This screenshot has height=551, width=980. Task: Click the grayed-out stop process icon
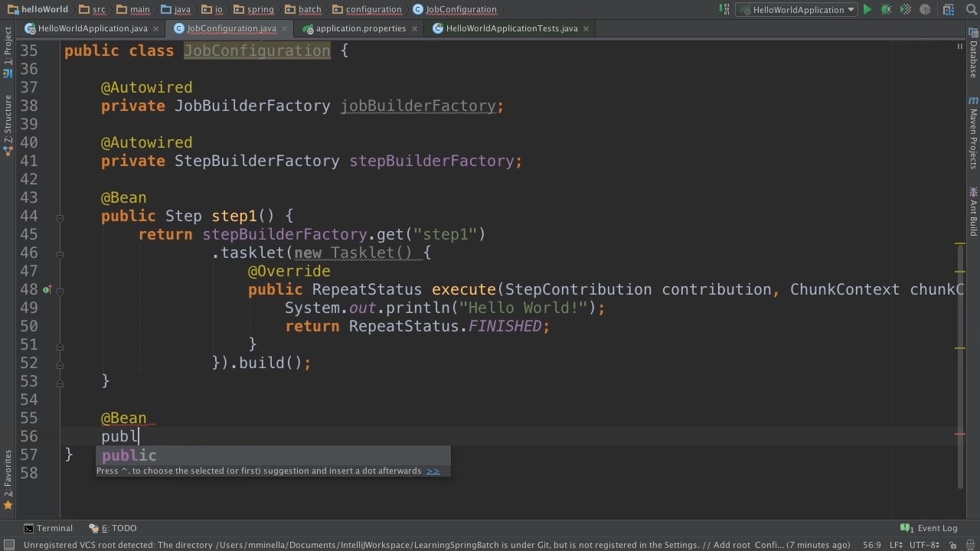(x=925, y=10)
